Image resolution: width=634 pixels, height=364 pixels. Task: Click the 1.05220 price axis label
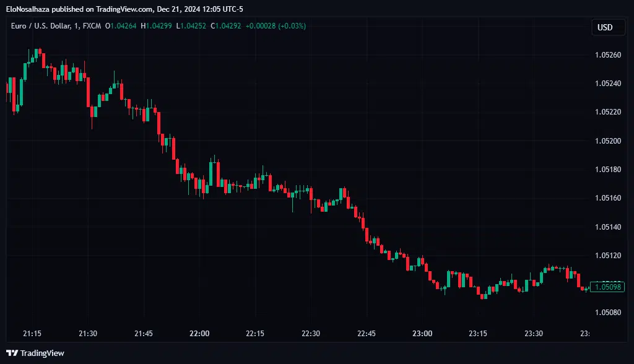[x=608, y=112]
